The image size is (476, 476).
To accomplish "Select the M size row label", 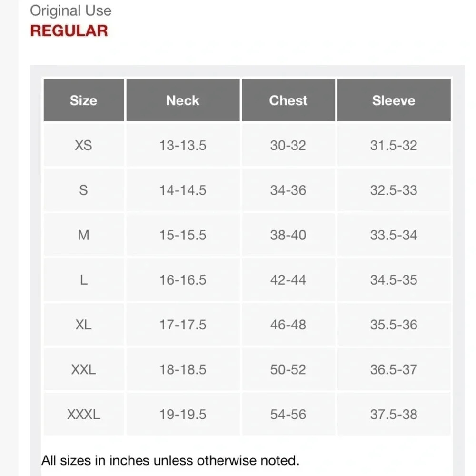I will click(84, 235).
